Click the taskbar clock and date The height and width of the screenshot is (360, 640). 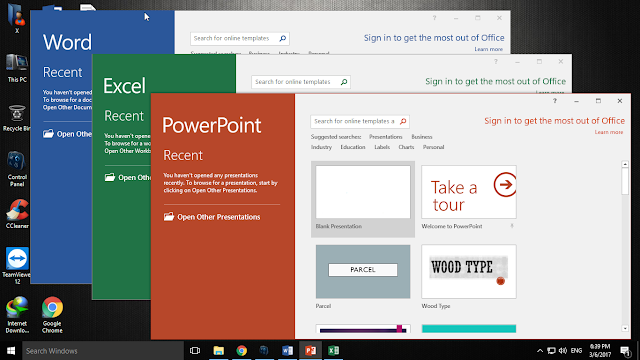coord(600,351)
